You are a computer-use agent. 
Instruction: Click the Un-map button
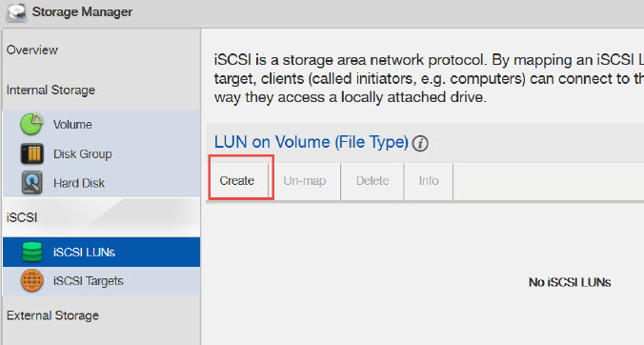click(x=305, y=181)
